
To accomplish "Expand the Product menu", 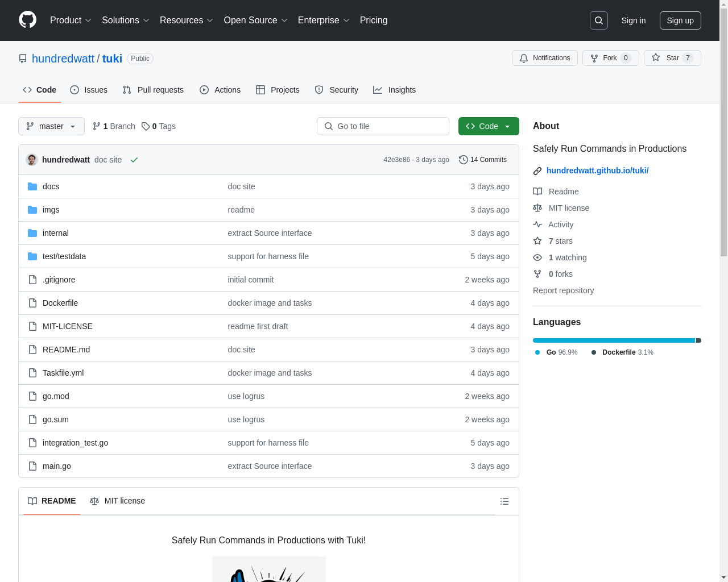I will (71, 20).
